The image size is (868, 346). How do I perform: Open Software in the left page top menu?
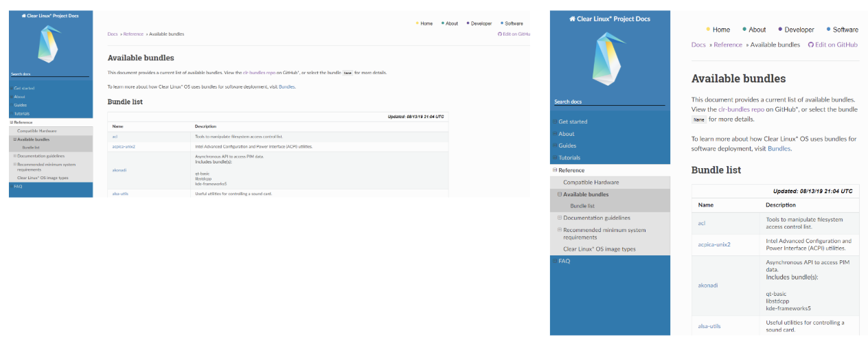click(514, 23)
